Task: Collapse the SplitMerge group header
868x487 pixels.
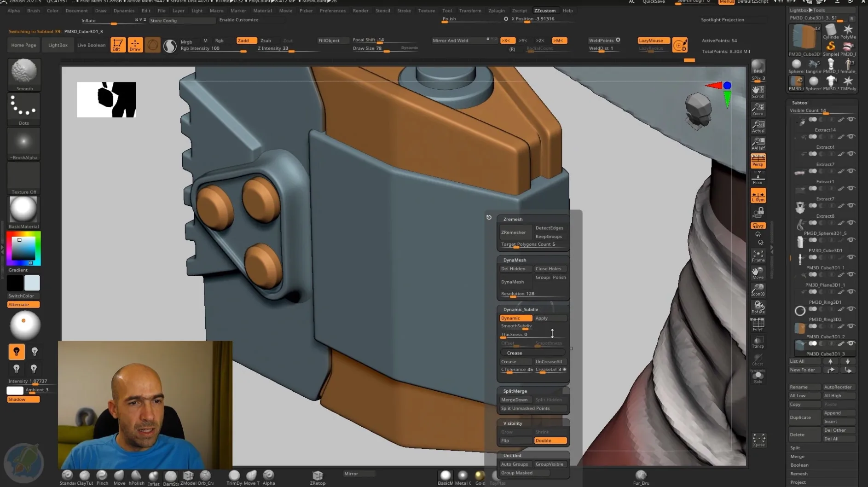Action: click(515, 391)
